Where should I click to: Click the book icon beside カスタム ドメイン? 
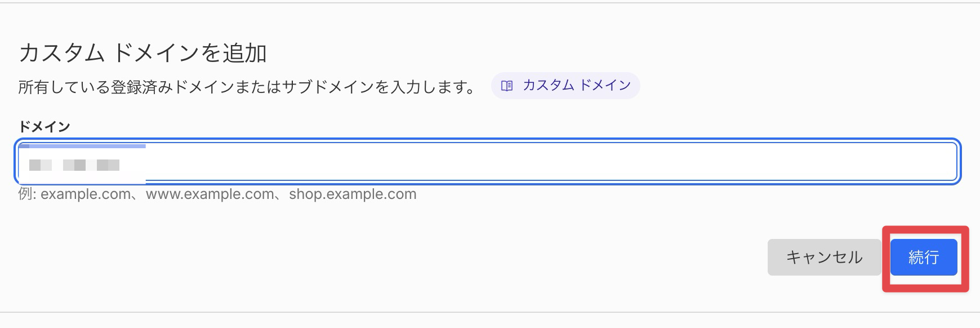[x=507, y=86]
